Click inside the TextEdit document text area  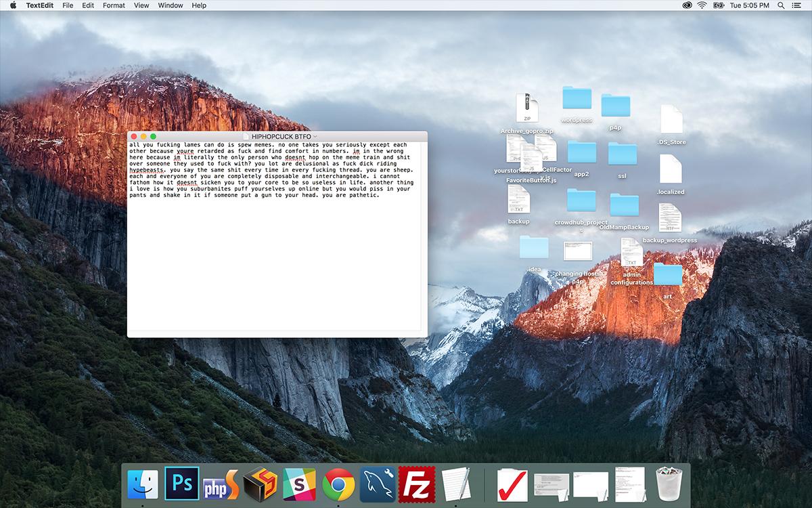[277, 264]
